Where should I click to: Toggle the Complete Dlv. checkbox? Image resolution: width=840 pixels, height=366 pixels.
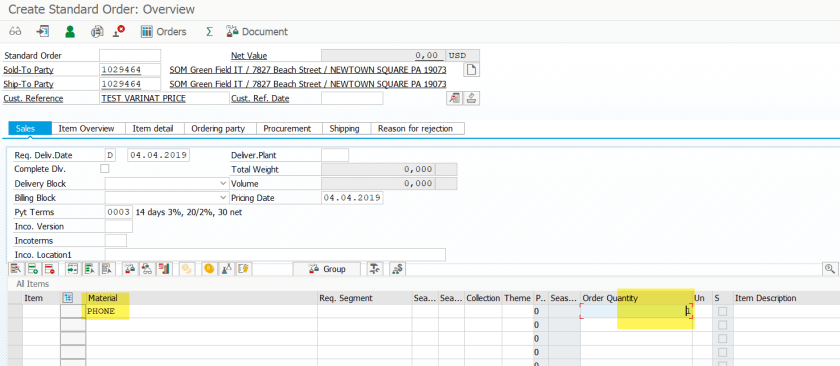click(105, 168)
